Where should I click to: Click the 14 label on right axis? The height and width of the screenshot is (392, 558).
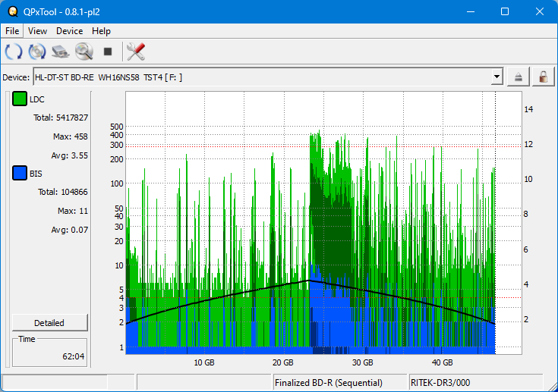coord(528,109)
